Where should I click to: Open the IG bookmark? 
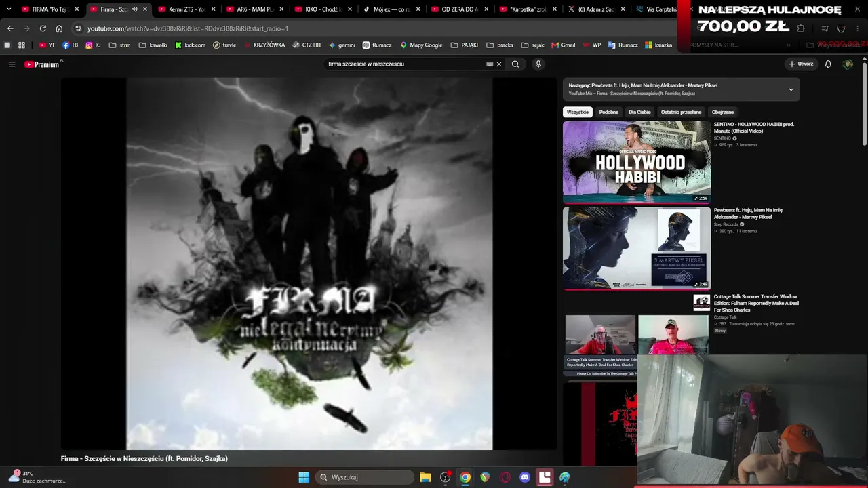pyautogui.click(x=94, y=45)
